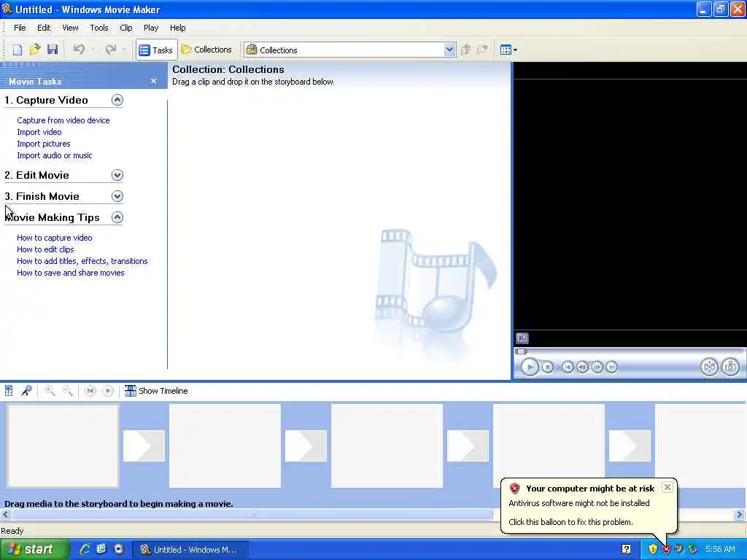The height and width of the screenshot is (560, 747).
Task: Click the Set Audio Levels icon
Action: pos(9,391)
